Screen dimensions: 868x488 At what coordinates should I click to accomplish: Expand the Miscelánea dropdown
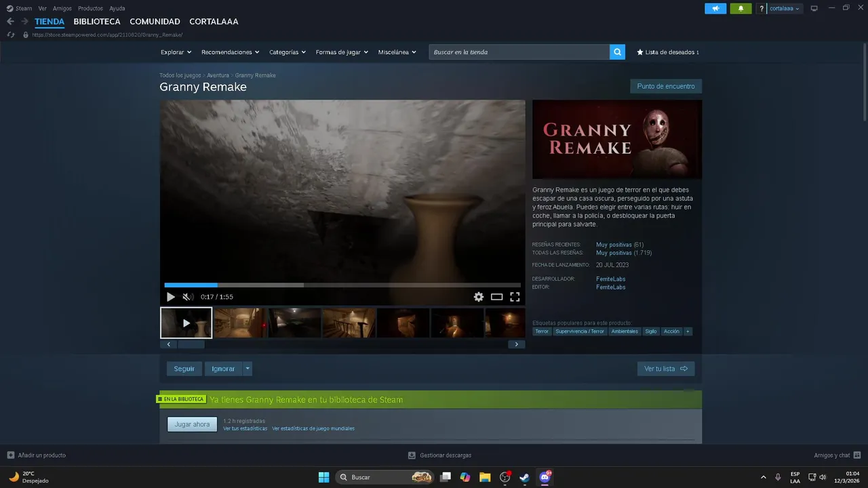coord(397,52)
